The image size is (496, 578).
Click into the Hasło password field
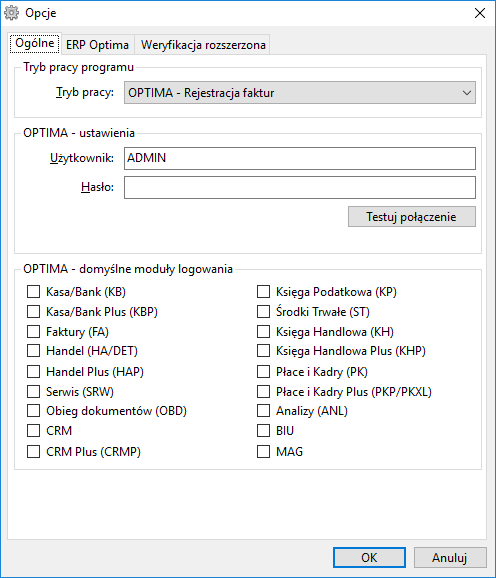[x=300, y=188]
